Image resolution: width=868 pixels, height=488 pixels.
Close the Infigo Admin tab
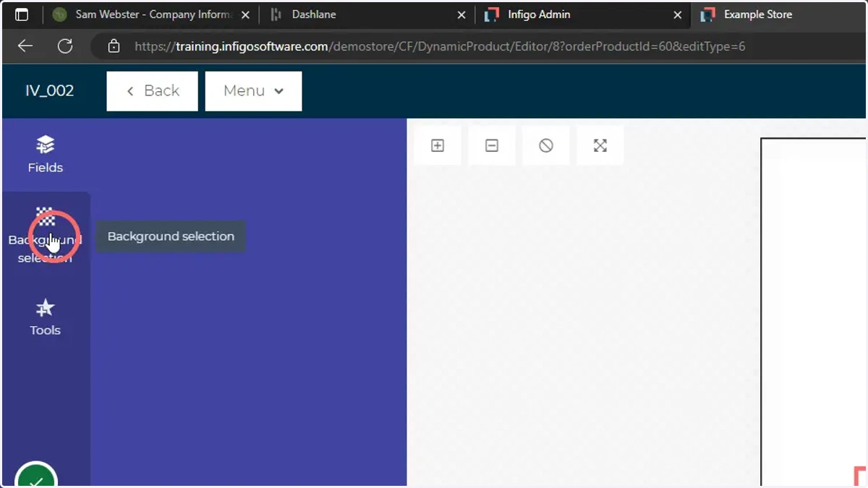click(x=678, y=14)
